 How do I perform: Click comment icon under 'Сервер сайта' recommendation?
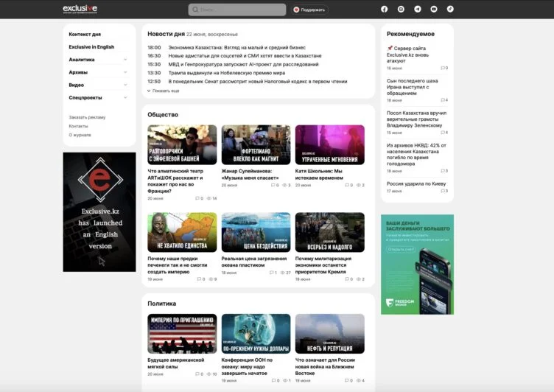(443, 68)
